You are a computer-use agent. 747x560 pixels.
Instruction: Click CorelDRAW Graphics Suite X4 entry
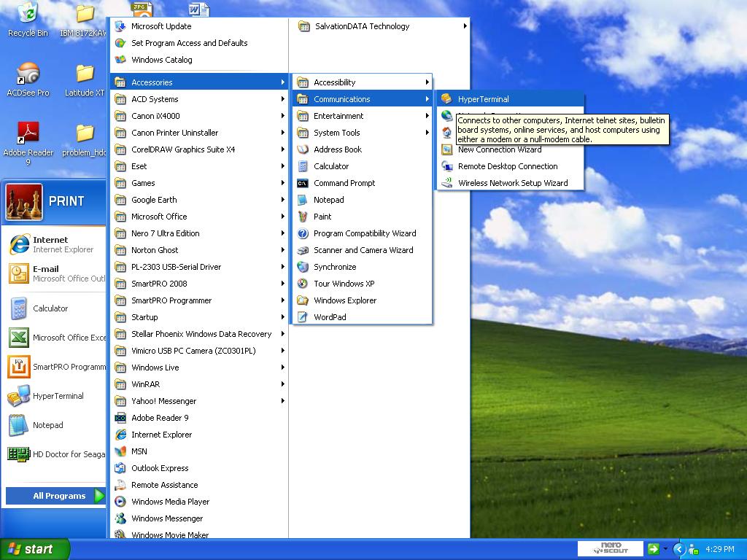pyautogui.click(x=199, y=149)
